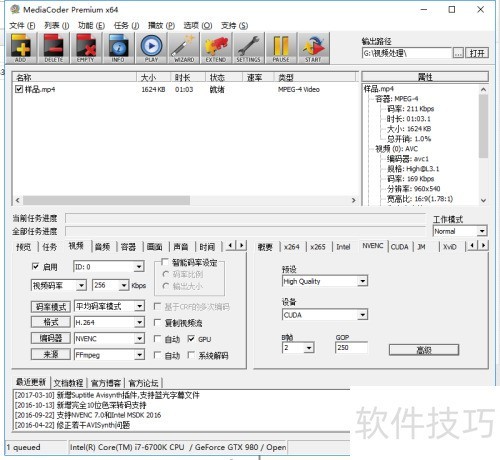Open the 播放 (P) menu

(161, 25)
